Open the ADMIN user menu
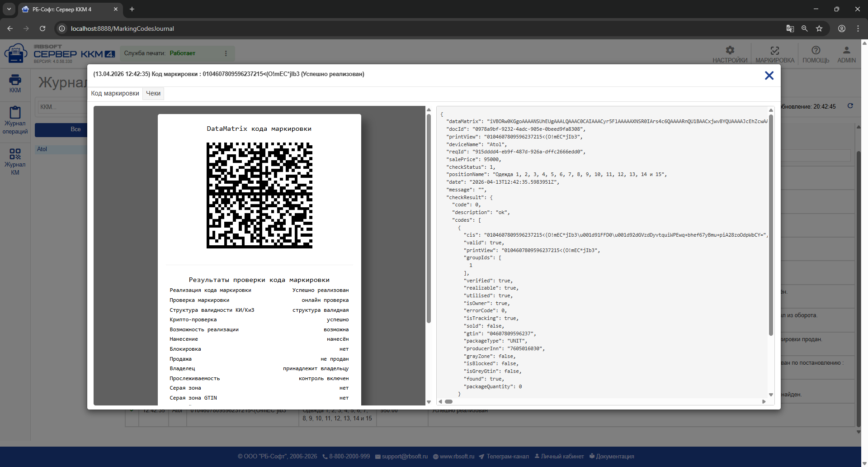868x467 pixels. tap(846, 54)
